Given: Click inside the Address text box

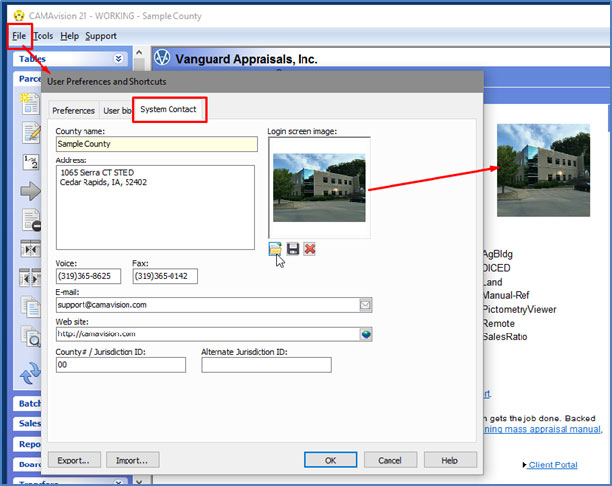Looking at the screenshot, I should 155,207.
